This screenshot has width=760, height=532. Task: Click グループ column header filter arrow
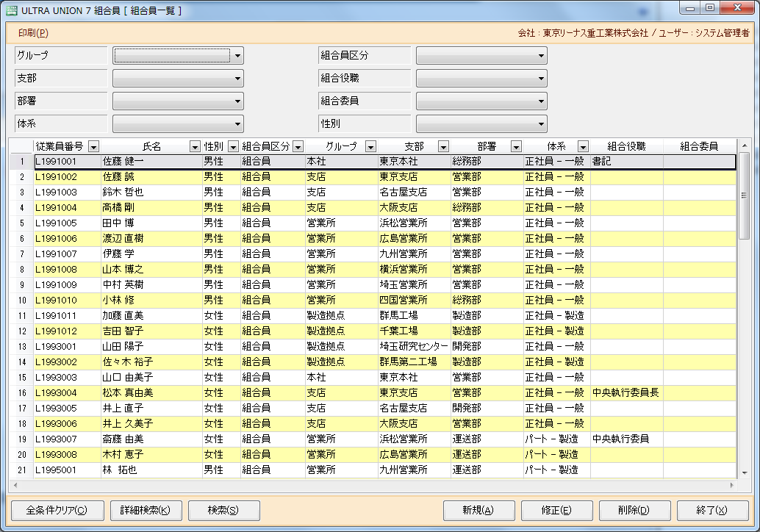tap(370, 146)
